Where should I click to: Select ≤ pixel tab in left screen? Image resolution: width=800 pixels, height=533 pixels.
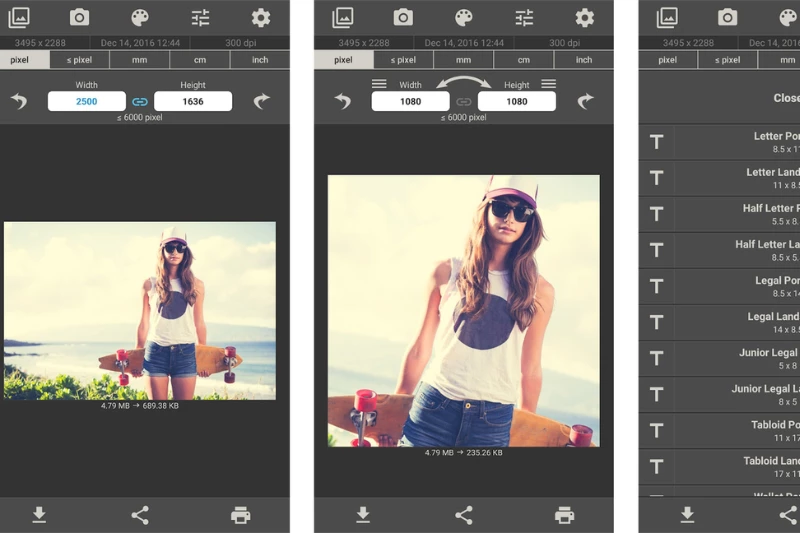(x=79, y=60)
